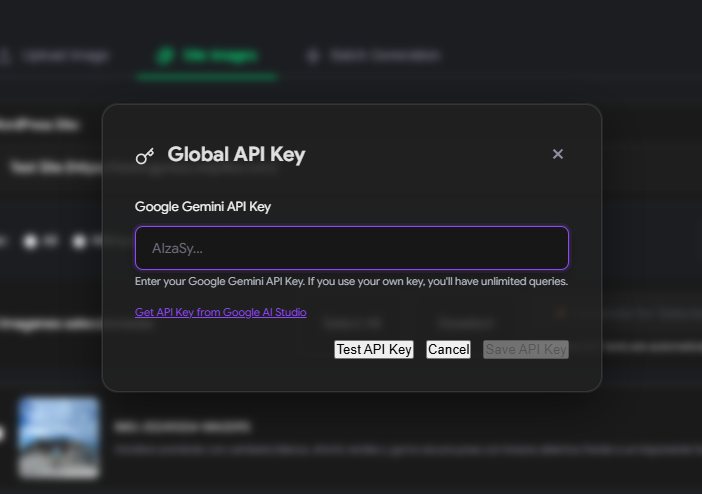Viewport: 702px width, 494px height.
Task: Click the image title beside the thumbnail
Action: point(182,427)
